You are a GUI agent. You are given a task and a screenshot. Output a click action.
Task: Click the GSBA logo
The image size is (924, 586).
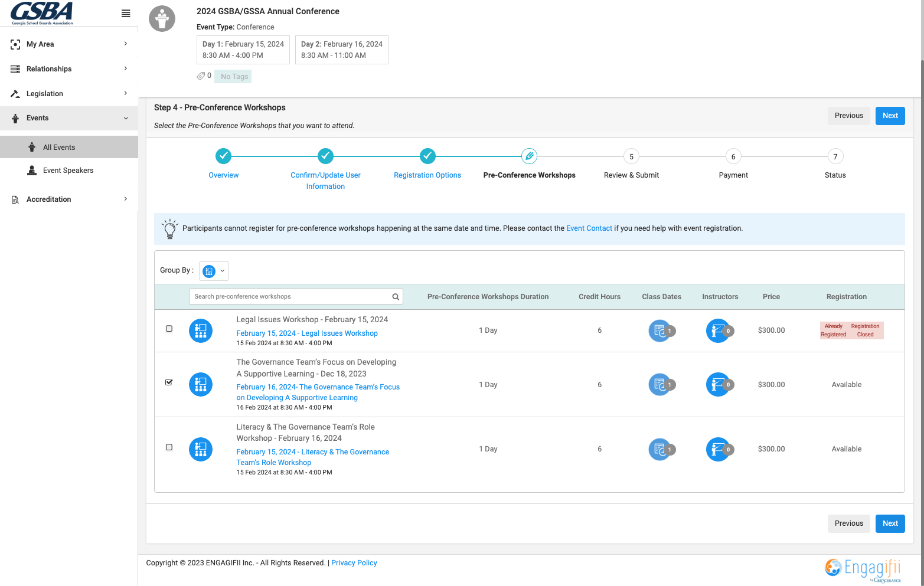pyautogui.click(x=42, y=13)
